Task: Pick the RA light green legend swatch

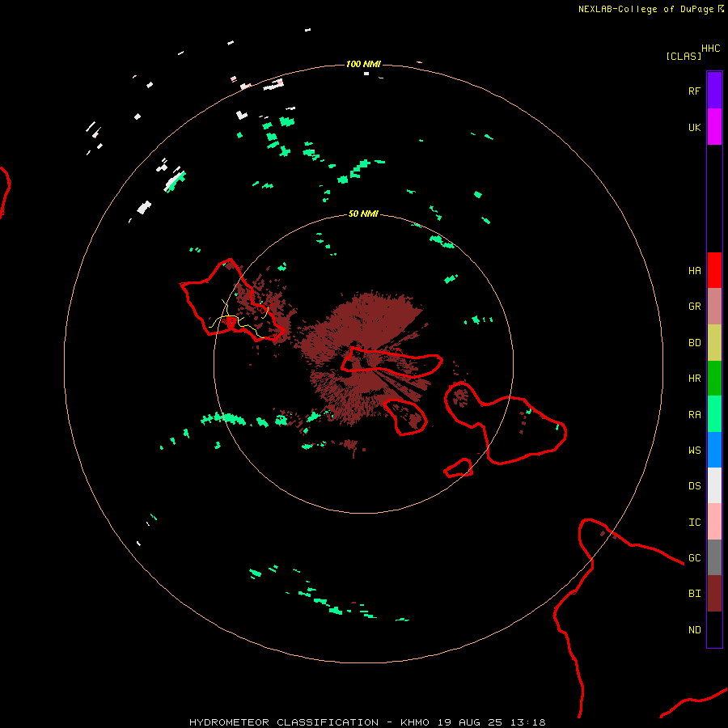Action: coord(714,414)
